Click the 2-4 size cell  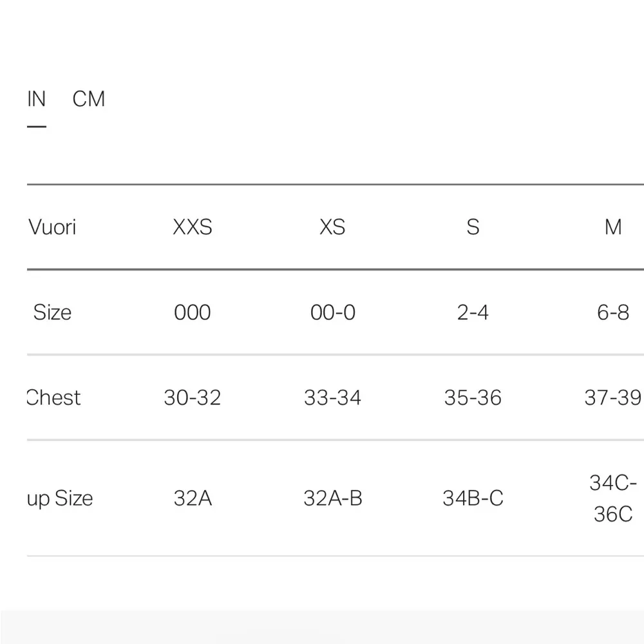click(x=473, y=312)
